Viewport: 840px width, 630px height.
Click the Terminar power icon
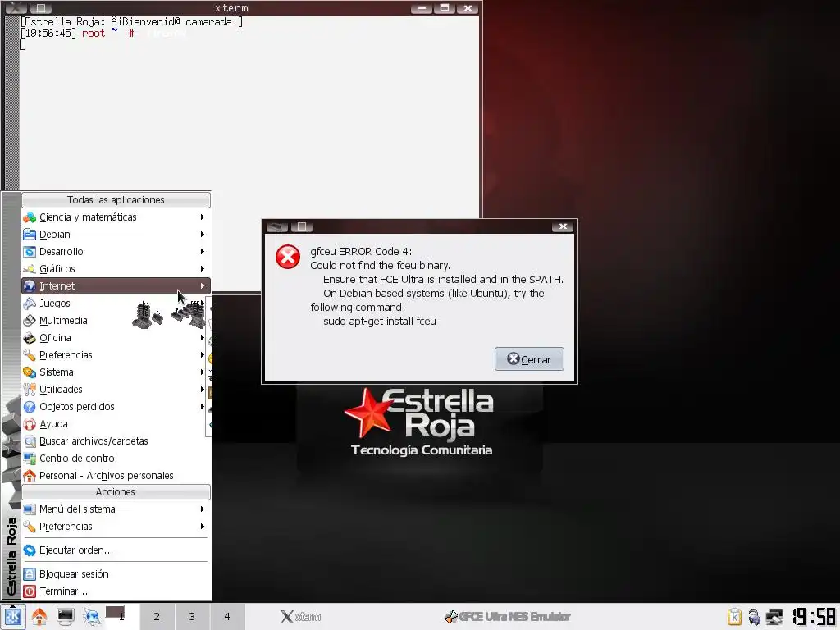tap(30, 591)
